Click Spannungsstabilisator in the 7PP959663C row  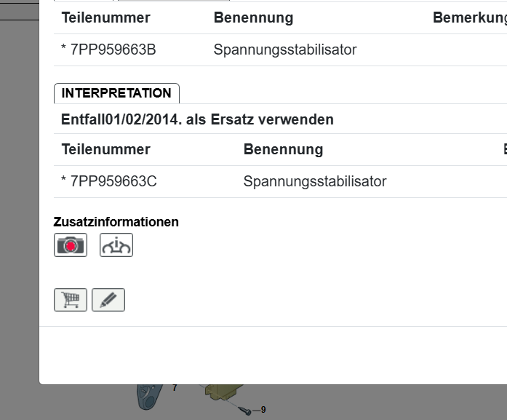click(x=315, y=181)
